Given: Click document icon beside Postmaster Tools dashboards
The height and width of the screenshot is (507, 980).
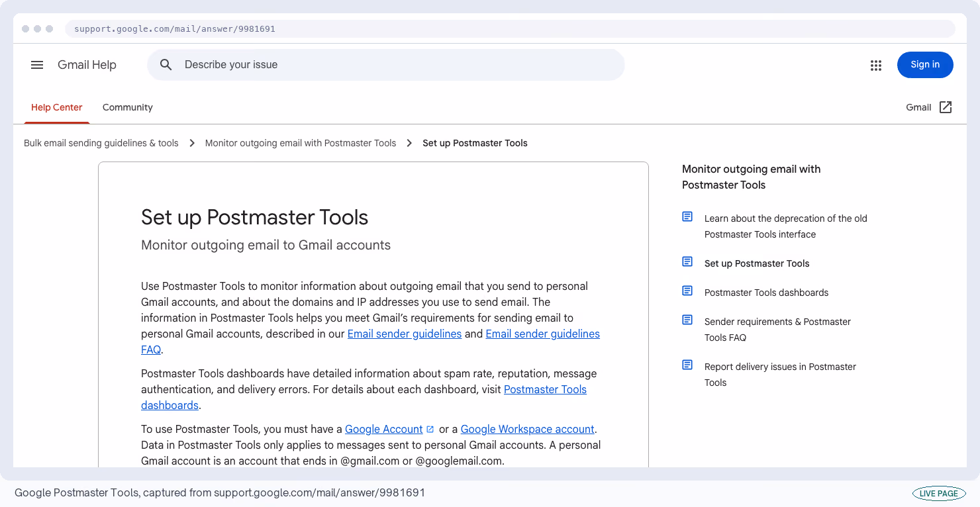Looking at the screenshot, I should (687, 291).
